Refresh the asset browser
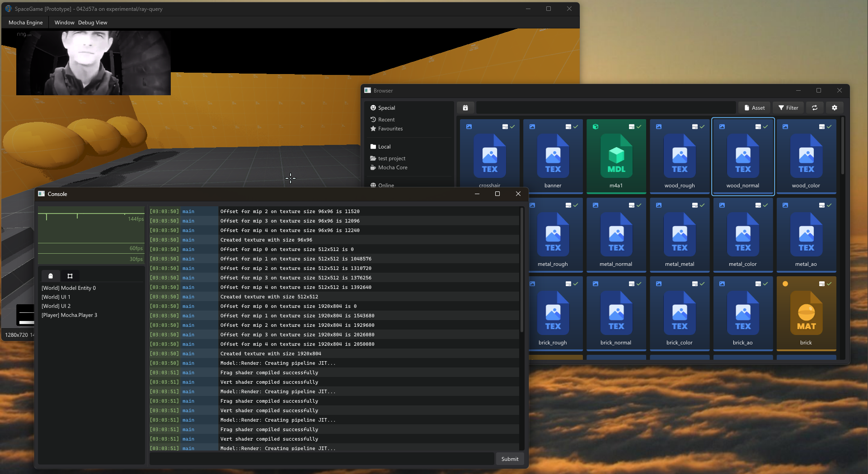868x474 pixels. click(815, 107)
